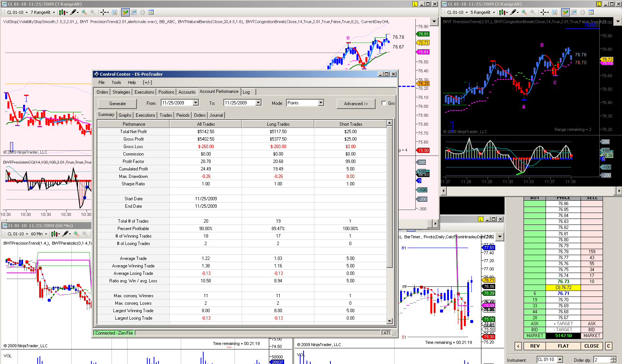
Task: Click the Control Center title bar icon
Action: (96, 74)
